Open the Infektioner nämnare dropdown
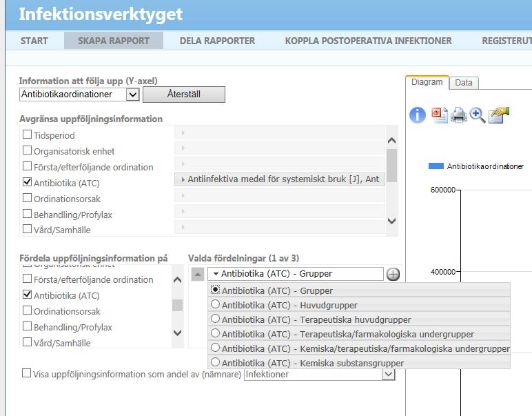The height and width of the screenshot is (416, 532). pyautogui.click(x=389, y=374)
